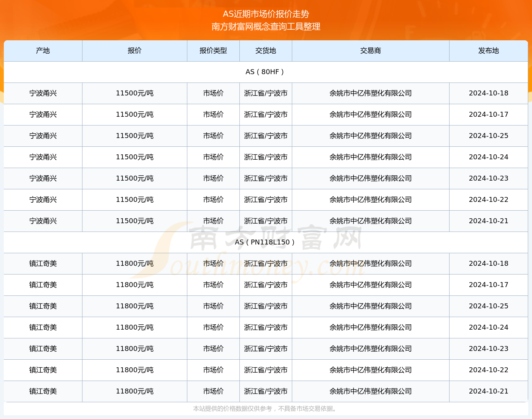Viewport: 532px width, 419px height.
Task: Click 余姚市中亿伟塑化有限公司 in 宁波甬兴 2024-10-21 row
Action: (x=370, y=221)
